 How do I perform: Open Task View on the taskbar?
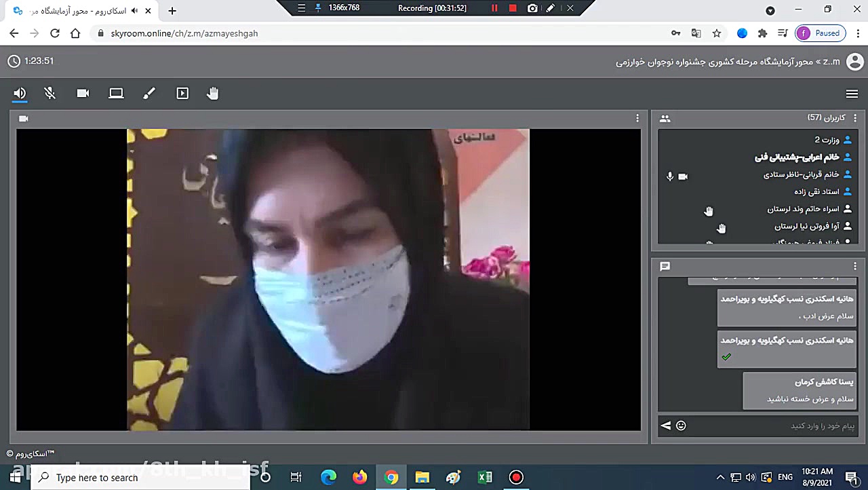pyautogui.click(x=296, y=478)
